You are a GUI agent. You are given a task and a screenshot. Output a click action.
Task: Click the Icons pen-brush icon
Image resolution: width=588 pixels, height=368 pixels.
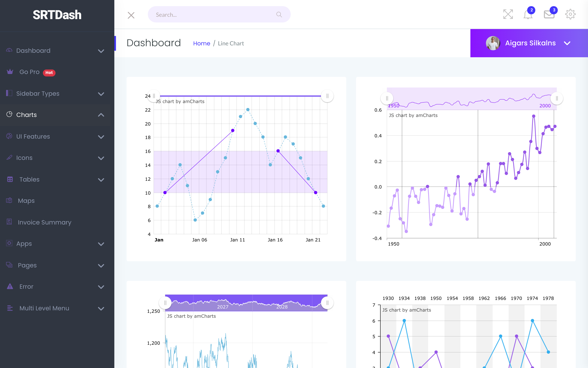(x=9, y=157)
